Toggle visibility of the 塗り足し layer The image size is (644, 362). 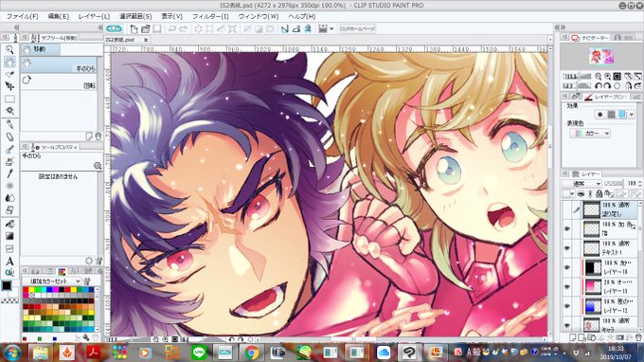(x=567, y=209)
